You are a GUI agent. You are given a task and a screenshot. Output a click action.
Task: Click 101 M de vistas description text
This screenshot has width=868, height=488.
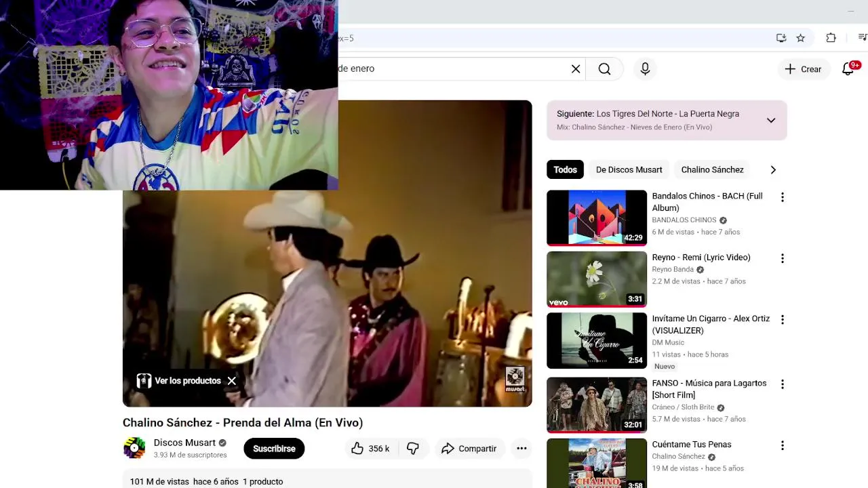pyautogui.click(x=159, y=482)
